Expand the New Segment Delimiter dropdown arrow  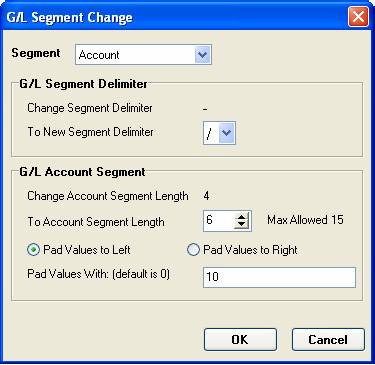click(x=227, y=133)
